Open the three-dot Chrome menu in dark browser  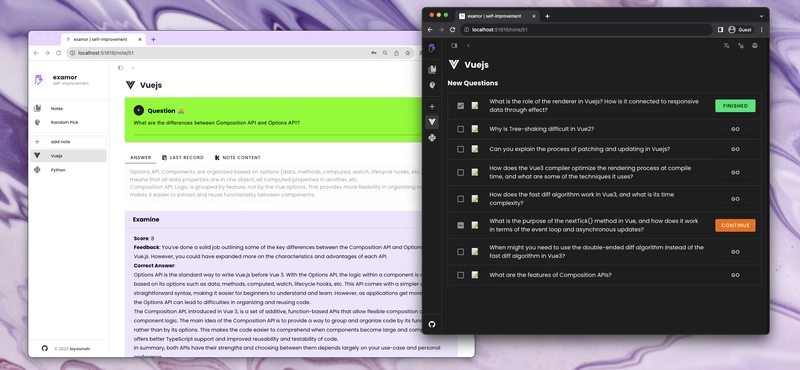point(762,30)
